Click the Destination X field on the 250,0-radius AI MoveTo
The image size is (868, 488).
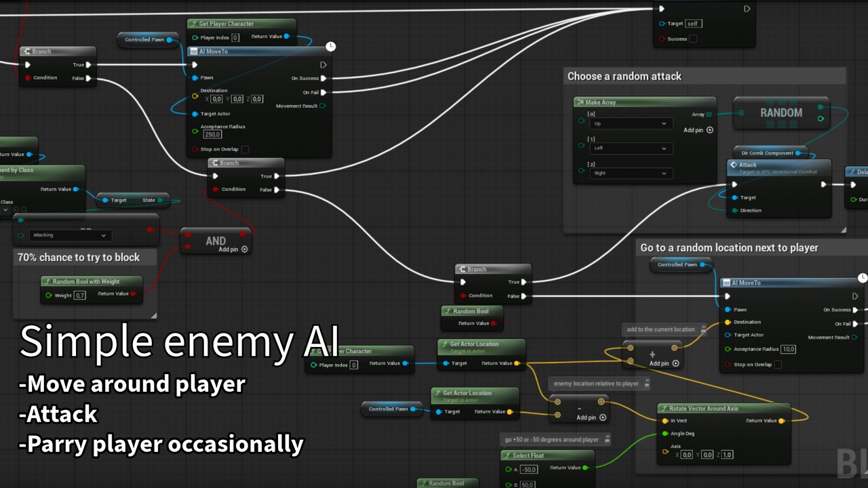pyautogui.click(x=216, y=99)
